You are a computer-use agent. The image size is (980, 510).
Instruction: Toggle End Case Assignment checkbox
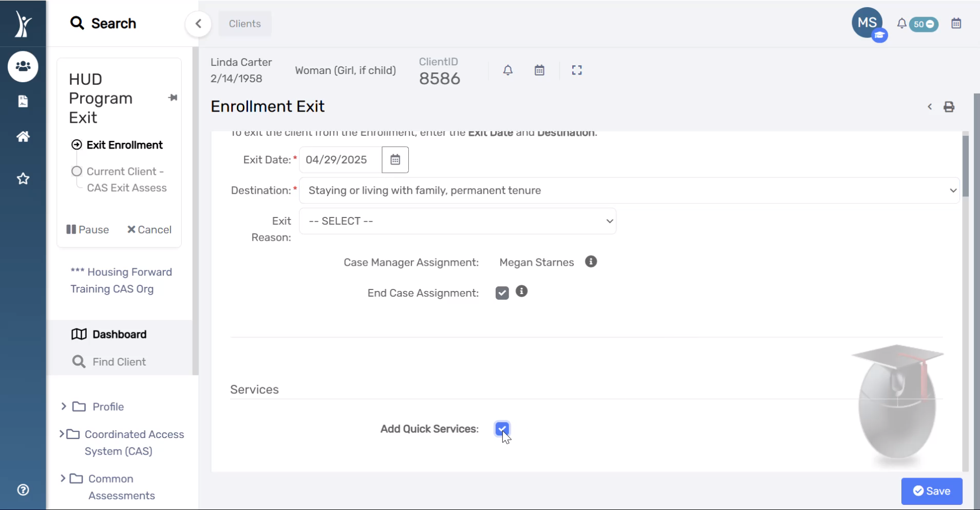pos(502,293)
